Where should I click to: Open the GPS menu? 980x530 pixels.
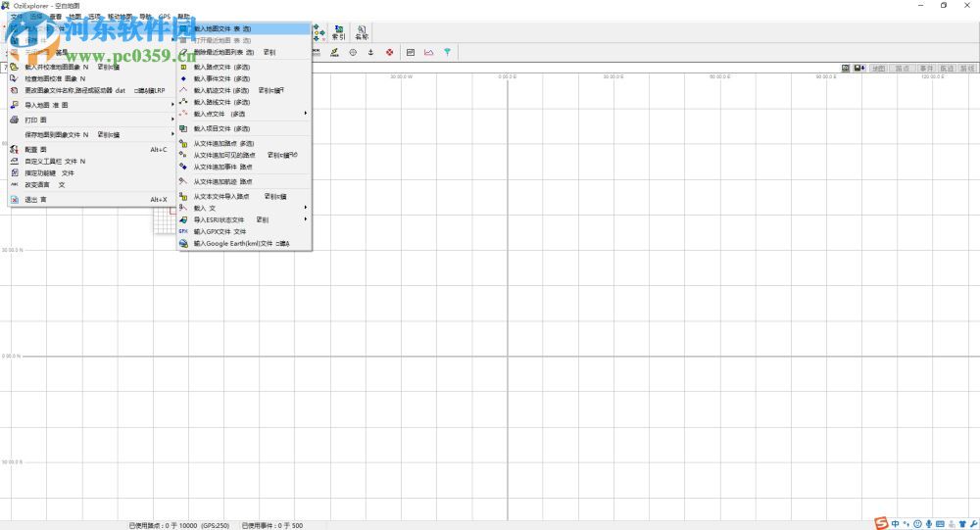coord(165,17)
